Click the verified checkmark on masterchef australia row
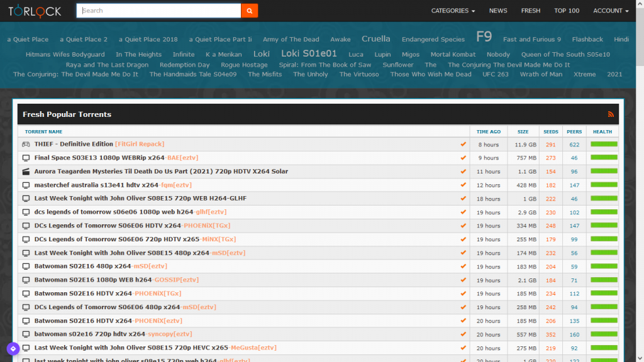This screenshot has width=644, height=362. coord(464,185)
